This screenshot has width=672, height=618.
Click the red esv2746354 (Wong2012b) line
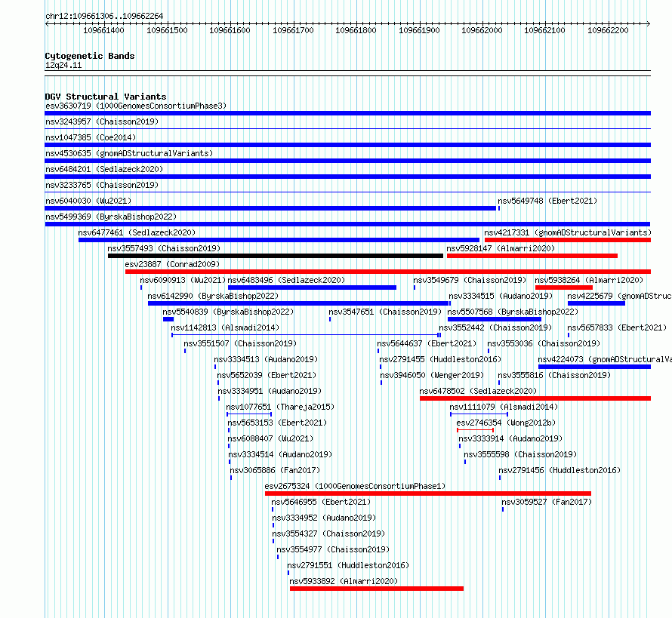pyautogui.click(x=475, y=430)
